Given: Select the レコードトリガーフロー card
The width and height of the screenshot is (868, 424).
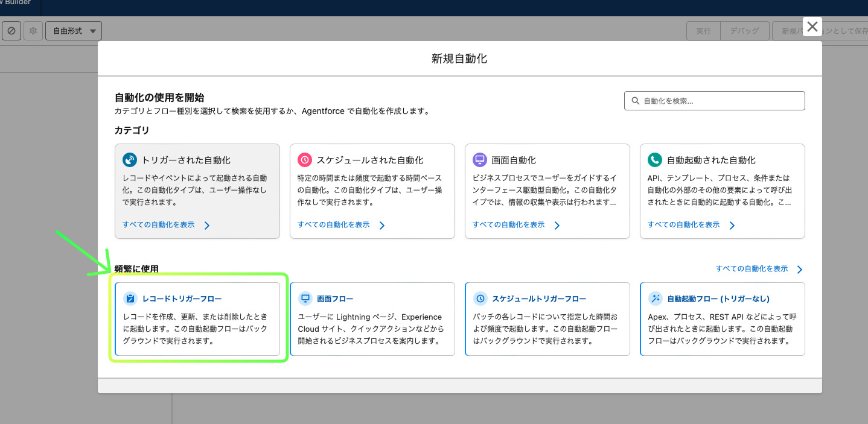Looking at the screenshot, I should [x=197, y=319].
